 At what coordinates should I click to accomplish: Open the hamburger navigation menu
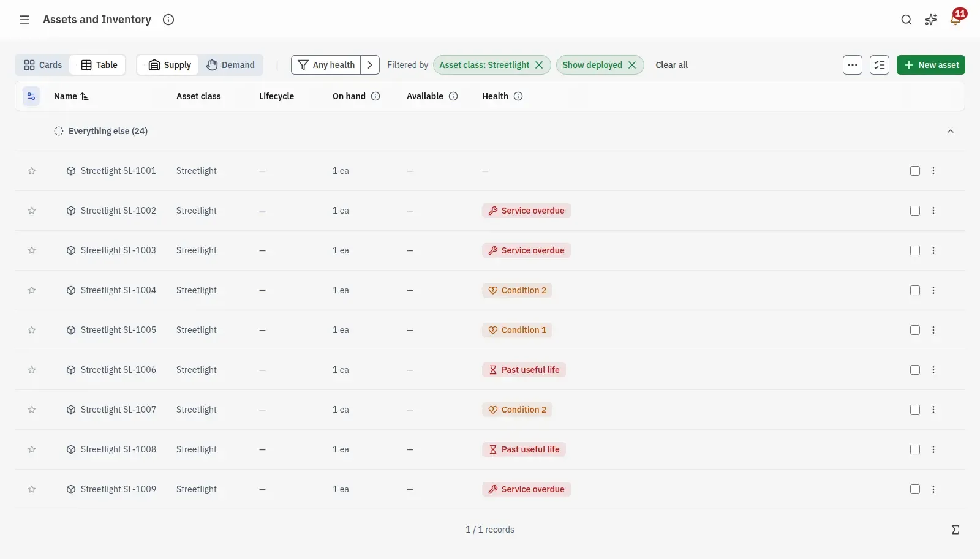point(24,20)
